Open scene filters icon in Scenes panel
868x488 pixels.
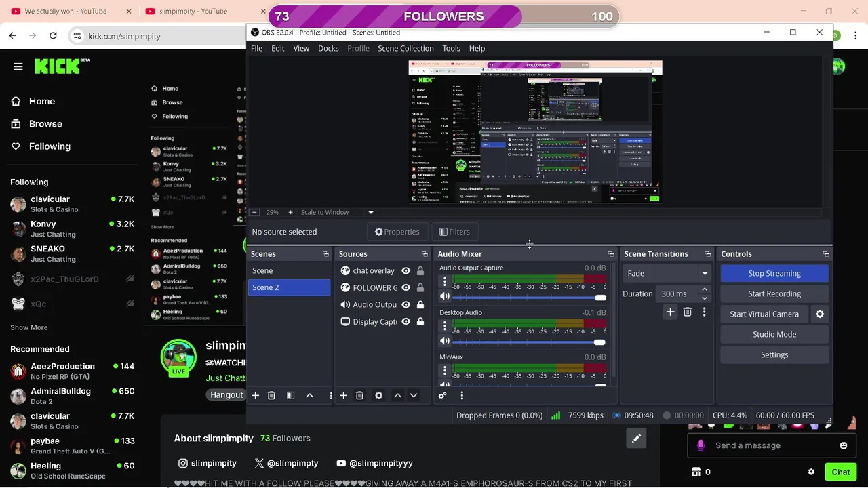point(290,395)
